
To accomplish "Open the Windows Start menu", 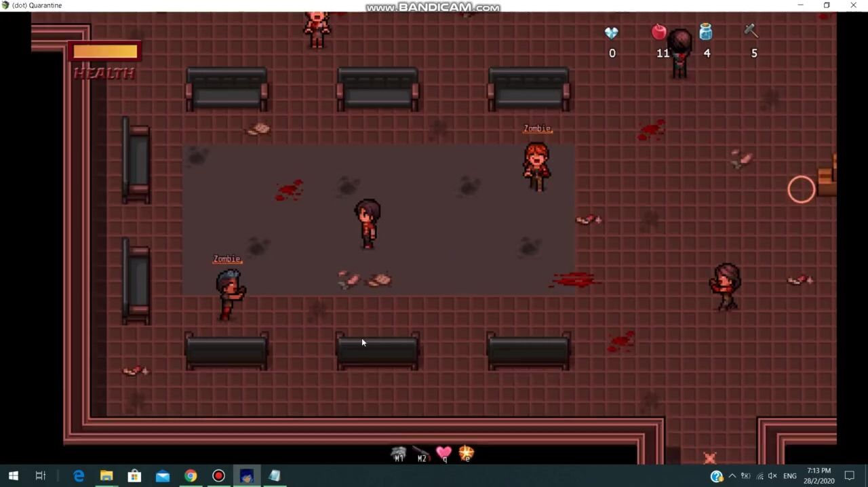I will click(x=13, y=476).
